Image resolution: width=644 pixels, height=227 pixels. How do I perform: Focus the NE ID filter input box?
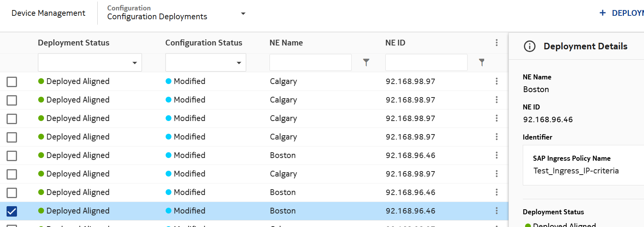tap(426, 62)
